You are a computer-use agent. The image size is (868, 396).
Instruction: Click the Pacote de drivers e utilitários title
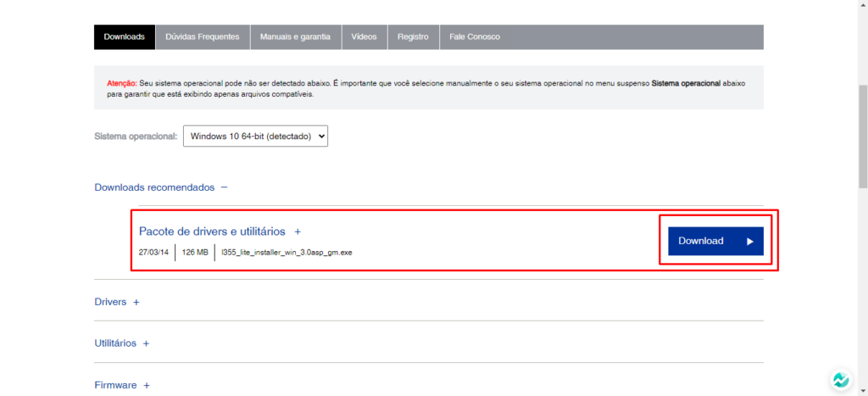click(212, 231)
